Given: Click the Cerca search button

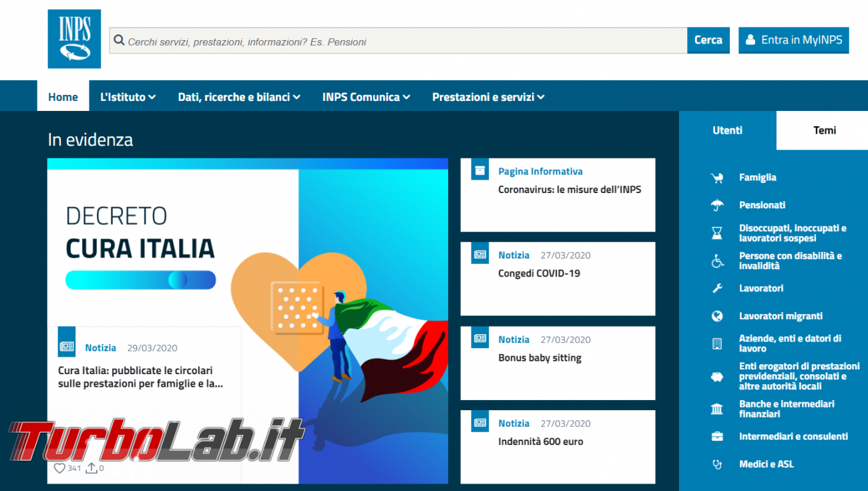Looking at the screenshot, I should point(708,40).
